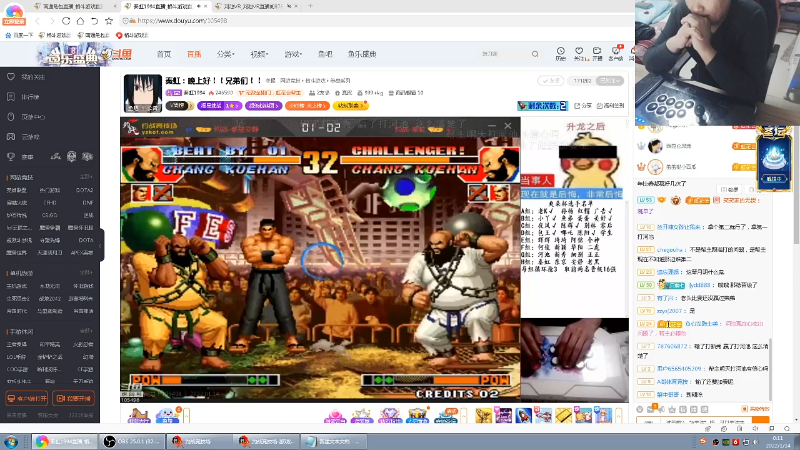
Task: Expand the middle gift bar chevron
Action: (x=464, y=415)
